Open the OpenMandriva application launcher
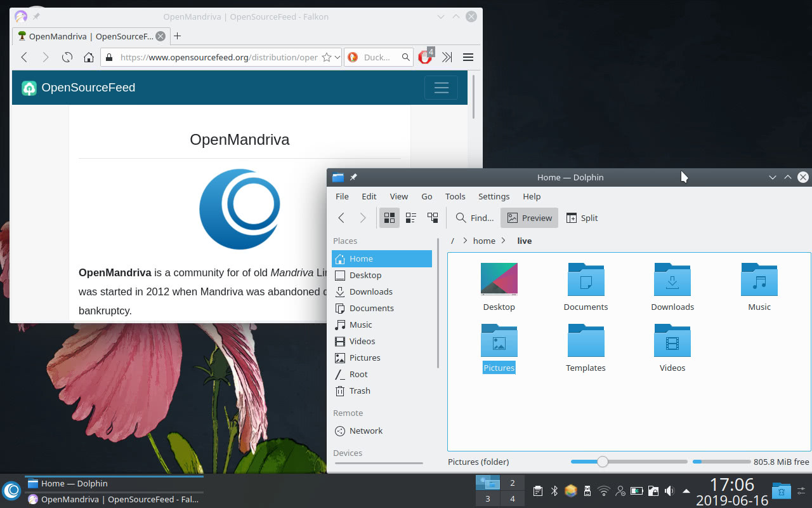Viewport: 812px width, 508px height. (x=11, y=490)
